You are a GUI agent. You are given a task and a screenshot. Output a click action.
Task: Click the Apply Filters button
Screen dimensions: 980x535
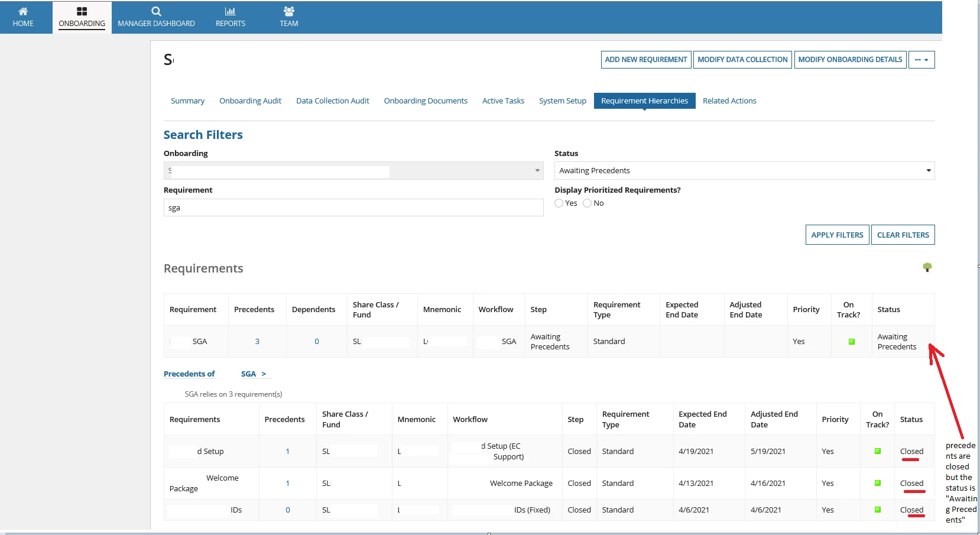click(837, 235)
